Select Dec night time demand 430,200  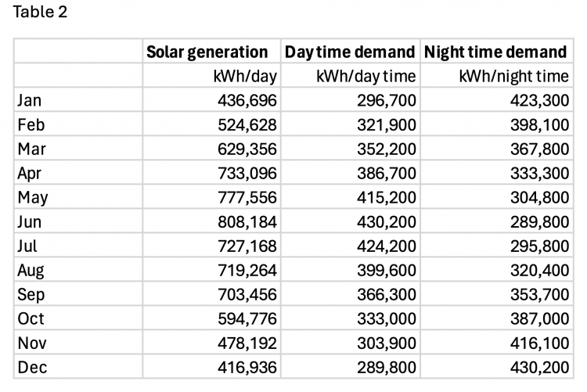[535, 367]
